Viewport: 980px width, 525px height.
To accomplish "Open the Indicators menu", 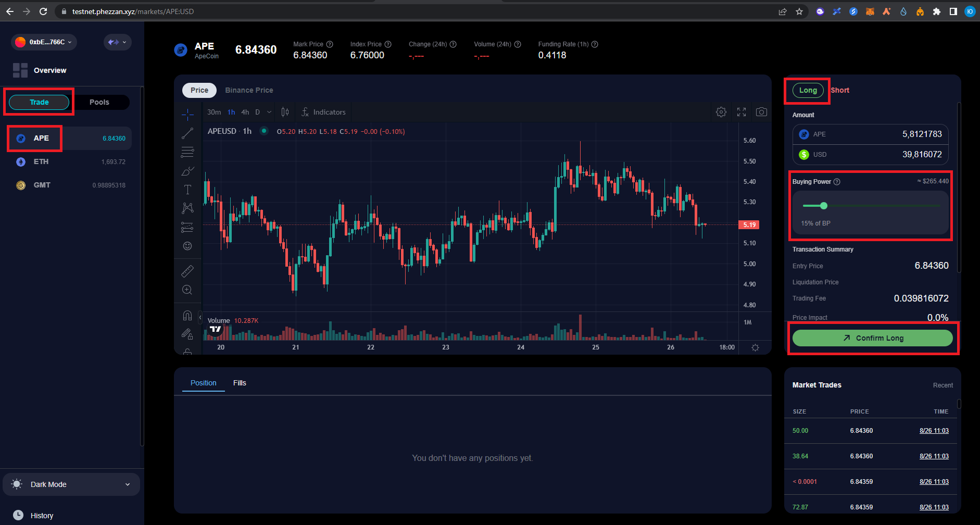I will coord(323,112).
